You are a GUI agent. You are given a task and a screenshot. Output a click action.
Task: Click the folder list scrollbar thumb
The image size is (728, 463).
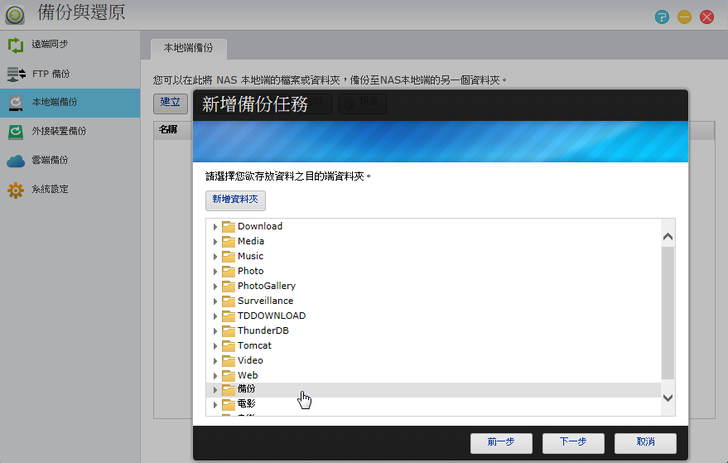coord(668,313)
